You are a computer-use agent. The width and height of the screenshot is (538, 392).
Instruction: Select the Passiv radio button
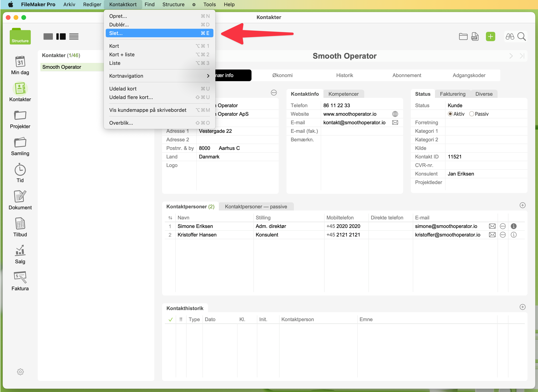[x=472, y=114]
